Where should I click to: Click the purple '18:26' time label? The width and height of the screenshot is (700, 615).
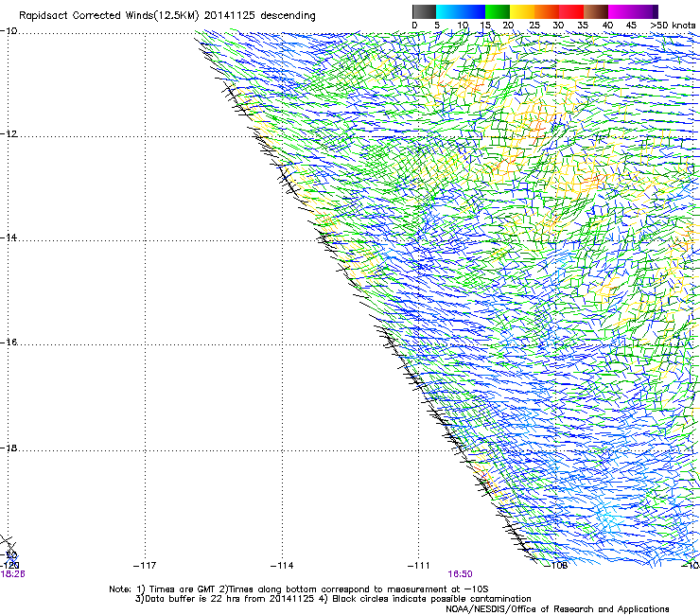click(12, 574)
